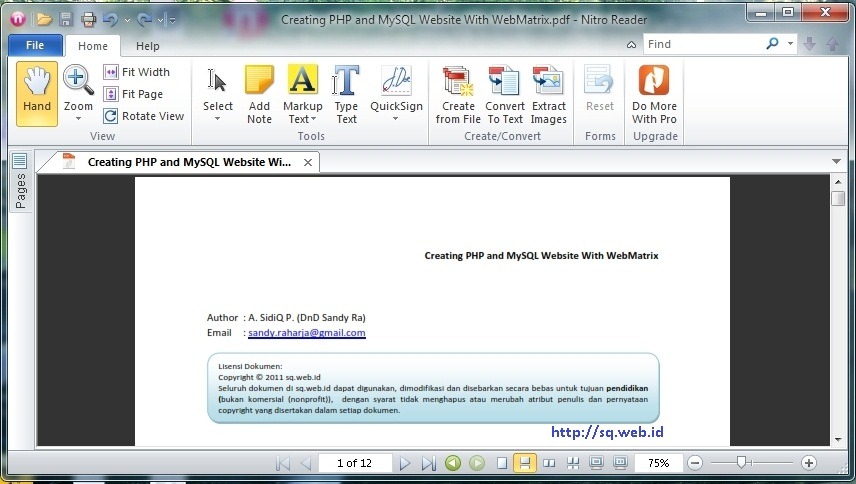The image size is (856, 484).
Task: Click inside the Find search field
Action: [x=702, y=44]
